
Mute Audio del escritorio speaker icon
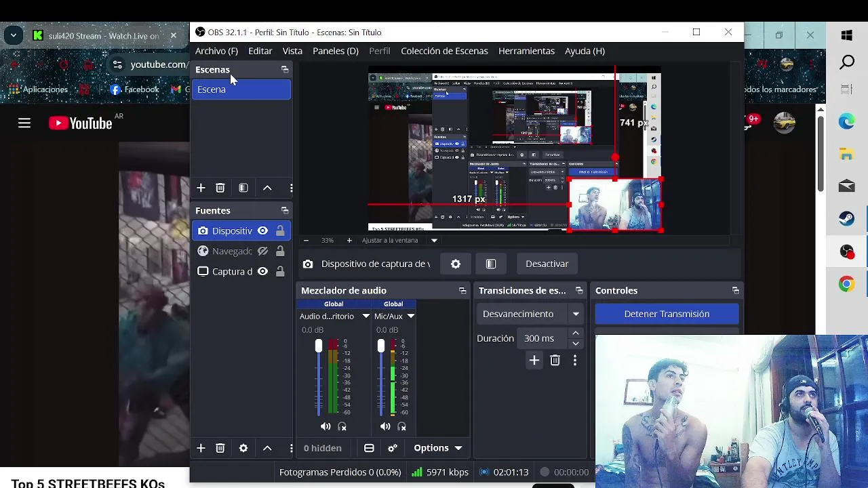325,426
